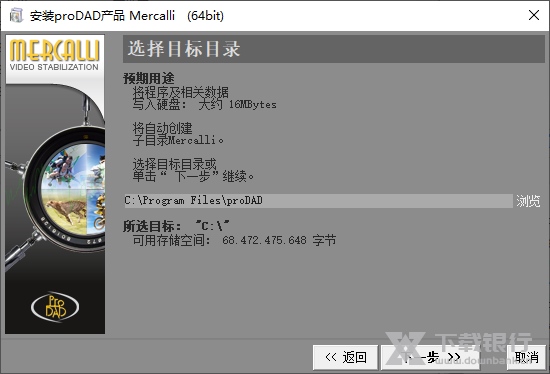Select the 选择目标目录 heading text
Screen dimensions: 550x374
click(x=184, y=48)
